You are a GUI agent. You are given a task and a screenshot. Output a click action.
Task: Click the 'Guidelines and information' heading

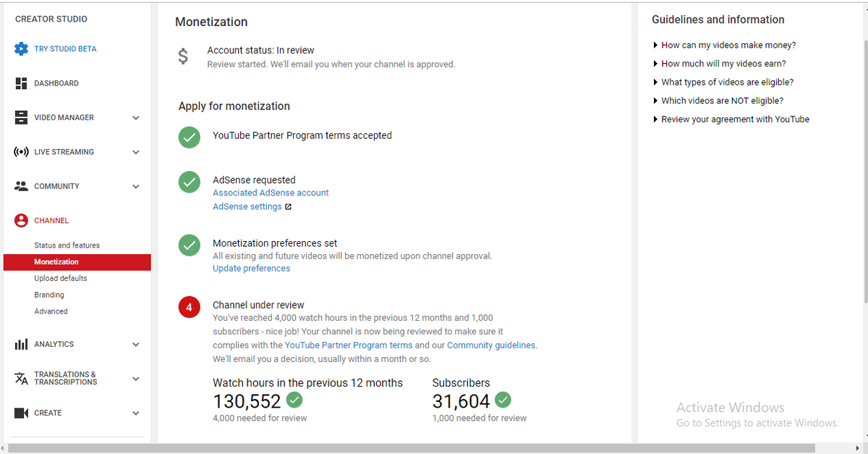point(718,20)
